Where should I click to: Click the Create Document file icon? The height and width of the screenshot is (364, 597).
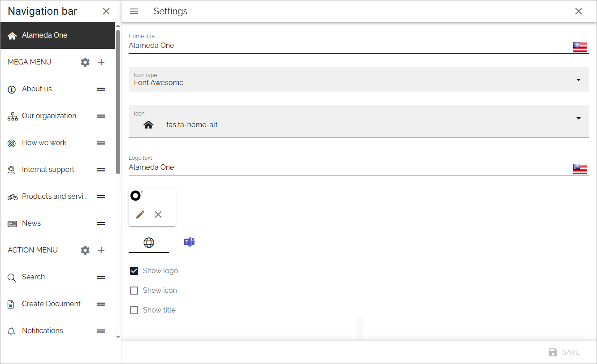11,304
